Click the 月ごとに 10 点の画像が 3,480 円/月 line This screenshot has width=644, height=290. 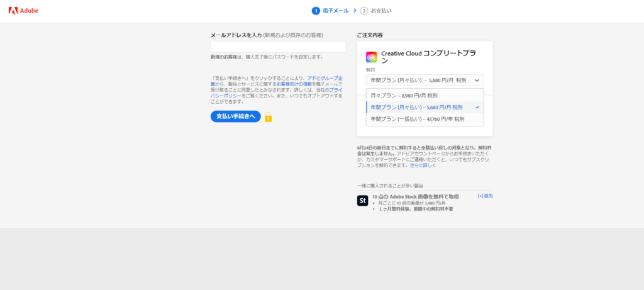(x=411, y=203)
